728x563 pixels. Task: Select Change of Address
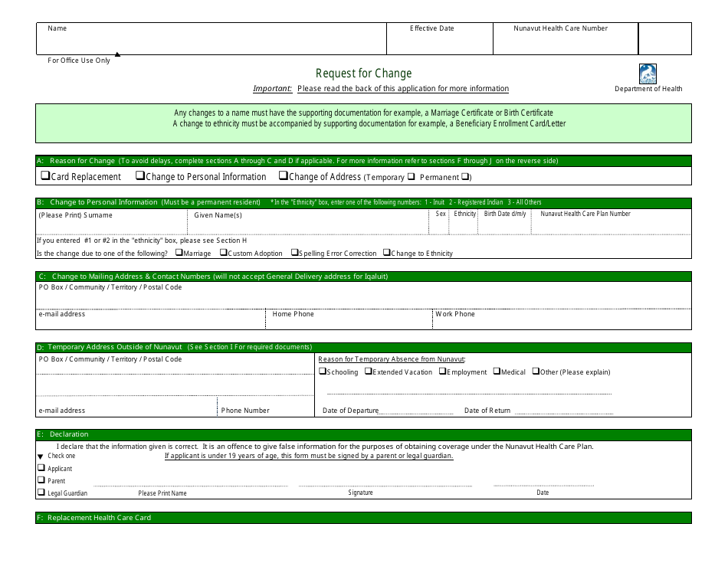coord(284,175)
